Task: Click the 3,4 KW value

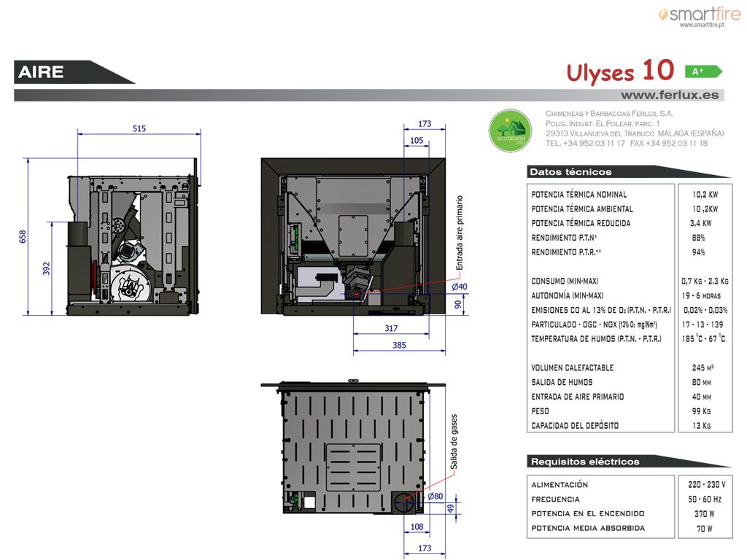Action: pyautogui.click(x=700, y=223)
